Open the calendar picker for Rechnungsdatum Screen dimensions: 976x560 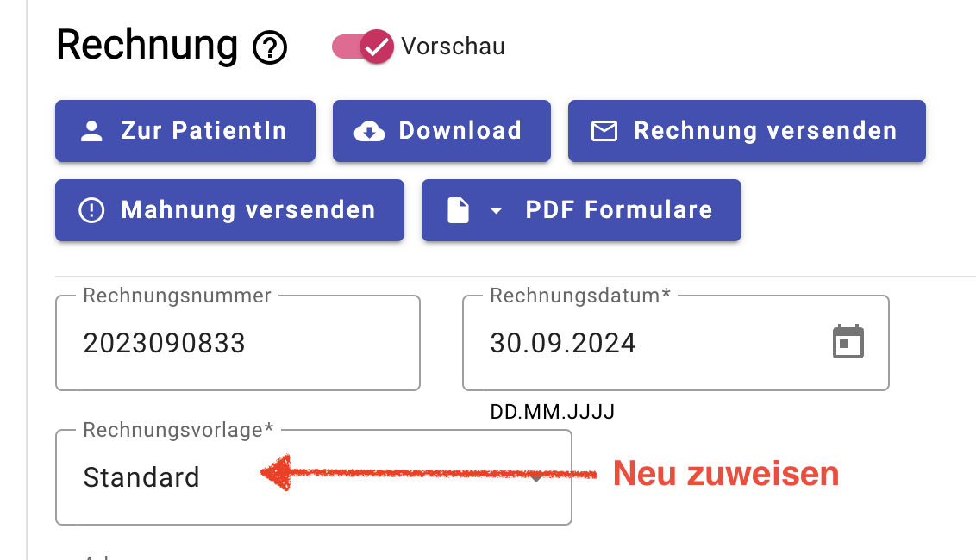[848, 341]
